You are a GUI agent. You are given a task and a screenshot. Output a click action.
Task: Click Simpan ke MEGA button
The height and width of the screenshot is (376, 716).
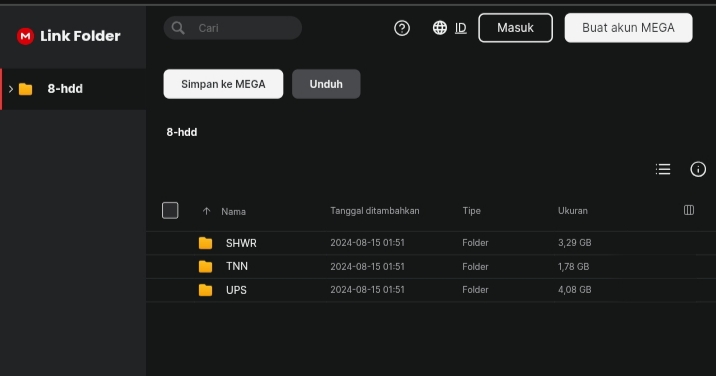click(x=223, y=84)
